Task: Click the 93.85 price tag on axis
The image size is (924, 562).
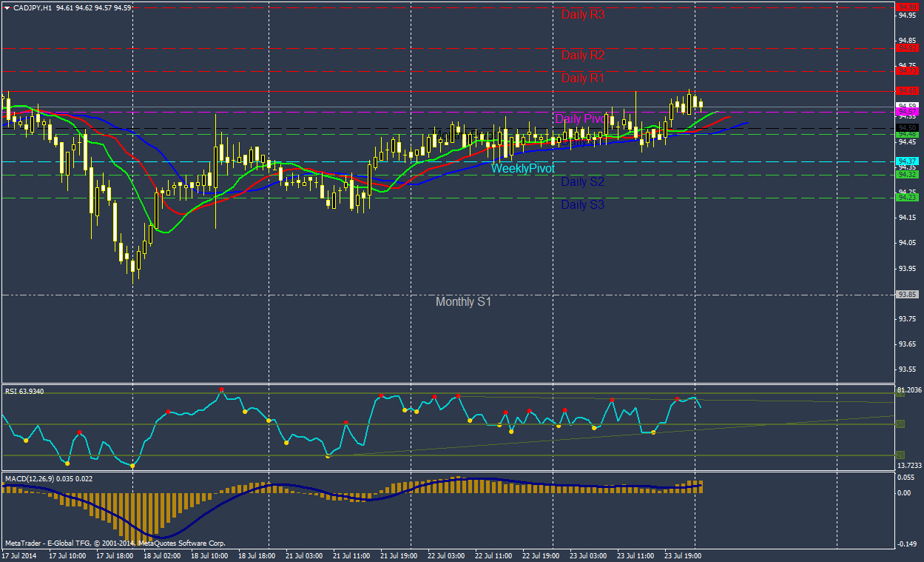Action: [907, 295]
